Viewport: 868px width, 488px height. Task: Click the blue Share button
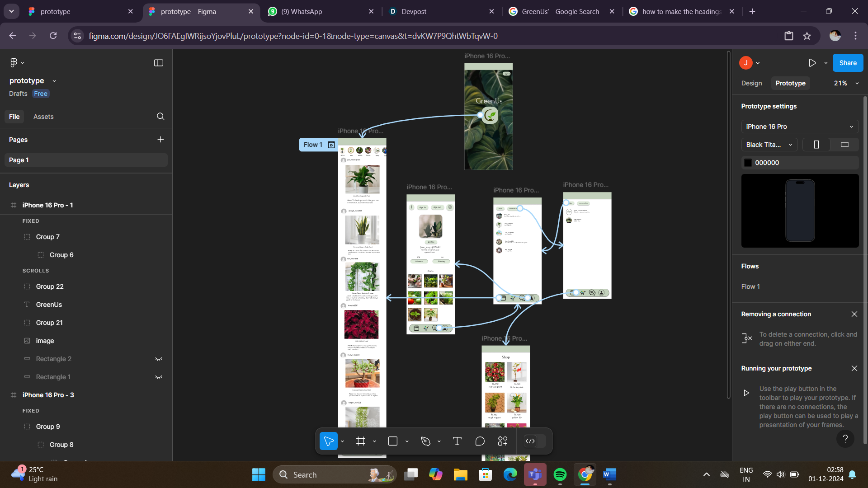848,63
